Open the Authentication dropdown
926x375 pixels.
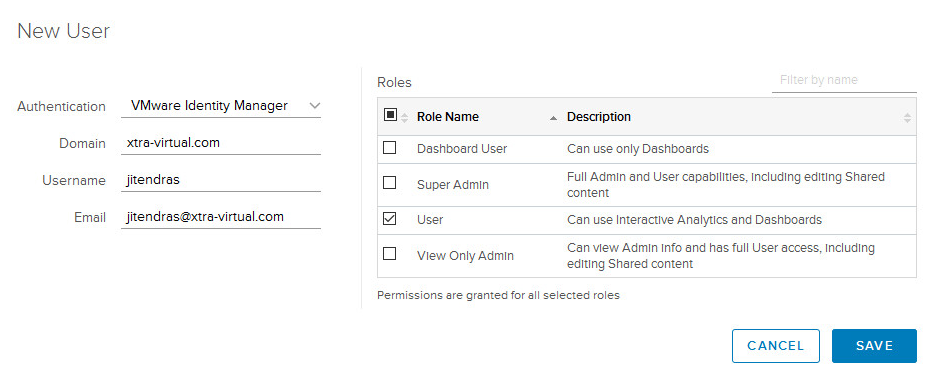pyautogui.click(x=221, y=106)
